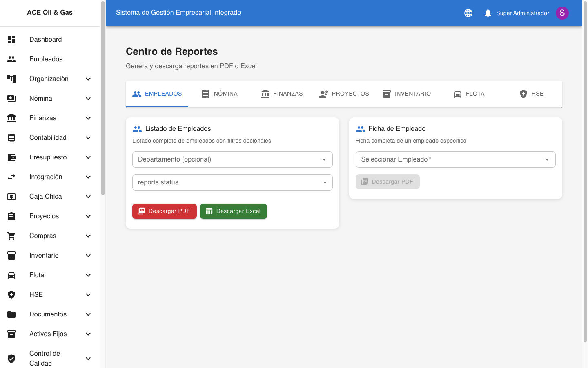
Task: Click the sidebar vertical scrollbar
Action: 103,98
